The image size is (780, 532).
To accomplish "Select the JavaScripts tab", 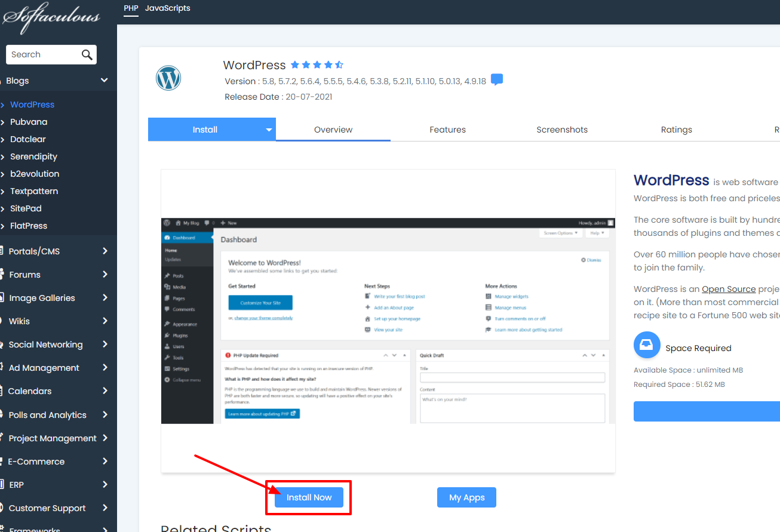I will click(168, 8).
